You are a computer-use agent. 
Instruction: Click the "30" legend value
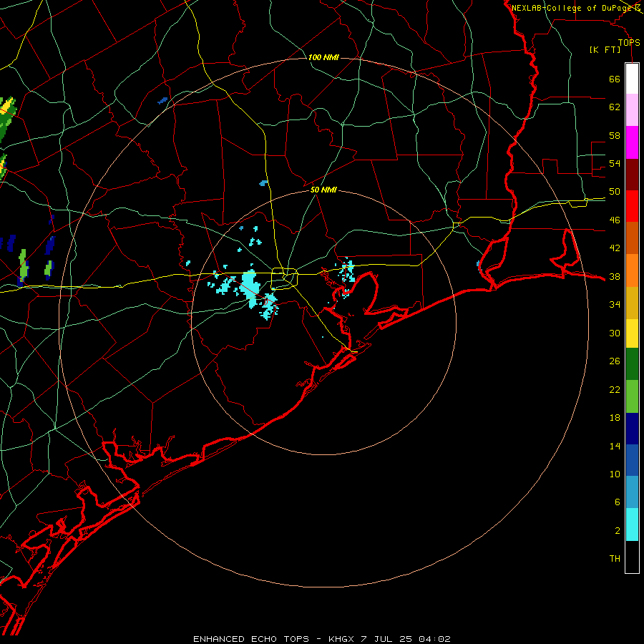pyautogui.click(x=615, y=333)
